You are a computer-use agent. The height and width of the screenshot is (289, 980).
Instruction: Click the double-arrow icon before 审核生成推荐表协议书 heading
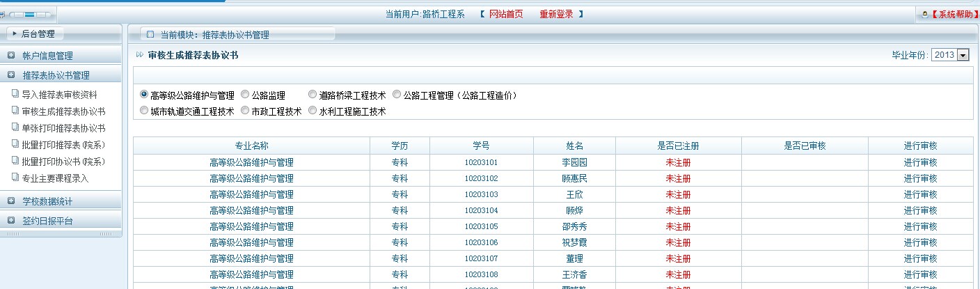point(140,55)
